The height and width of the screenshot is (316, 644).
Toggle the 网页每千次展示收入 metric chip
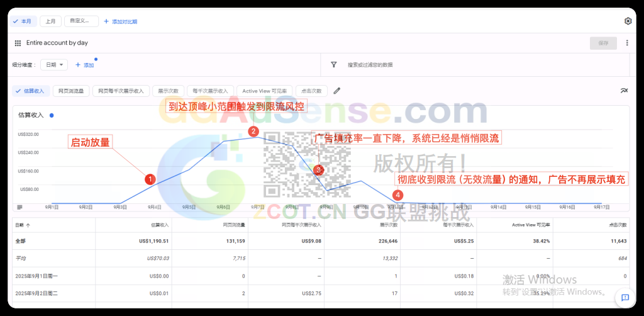[121, 91]
